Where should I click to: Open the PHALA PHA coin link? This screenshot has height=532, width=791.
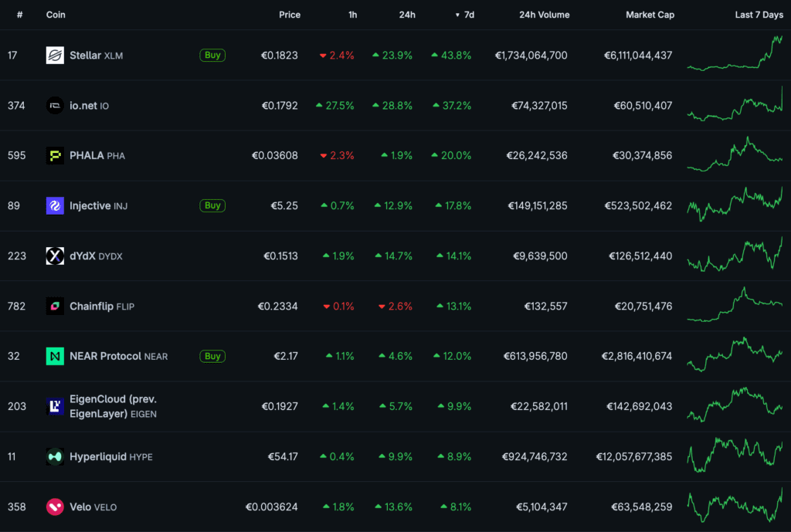coord(97,155)
